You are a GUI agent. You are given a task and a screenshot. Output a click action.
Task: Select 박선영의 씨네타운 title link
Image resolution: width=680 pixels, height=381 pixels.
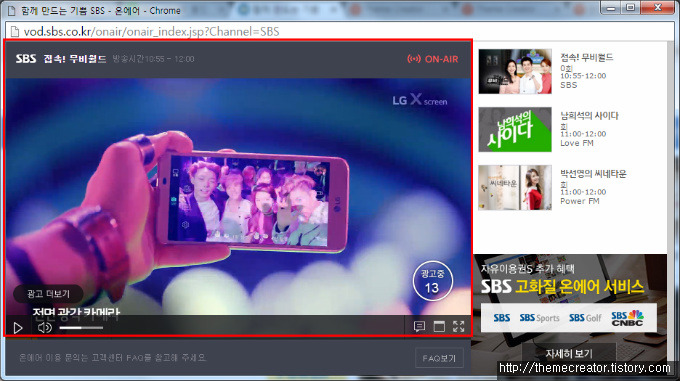point(593,173)
